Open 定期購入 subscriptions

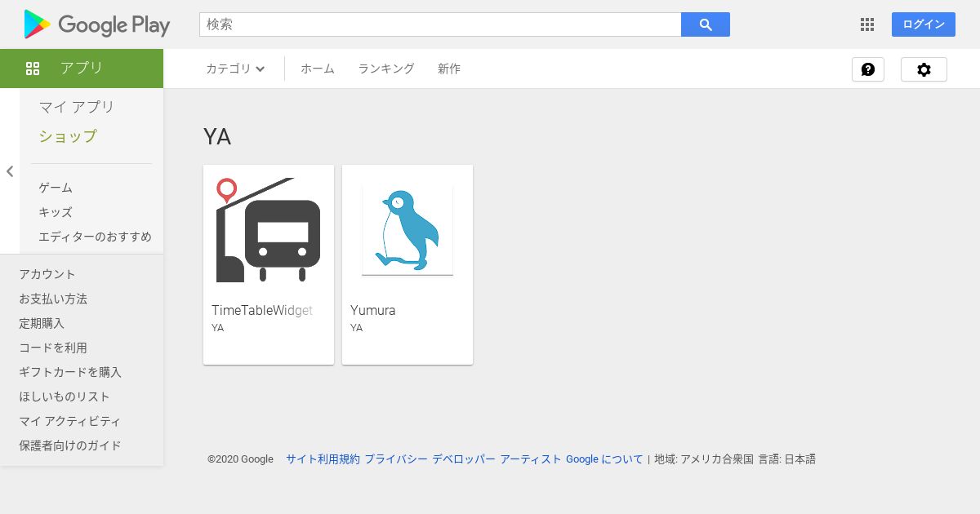click(x=42, y=323)
